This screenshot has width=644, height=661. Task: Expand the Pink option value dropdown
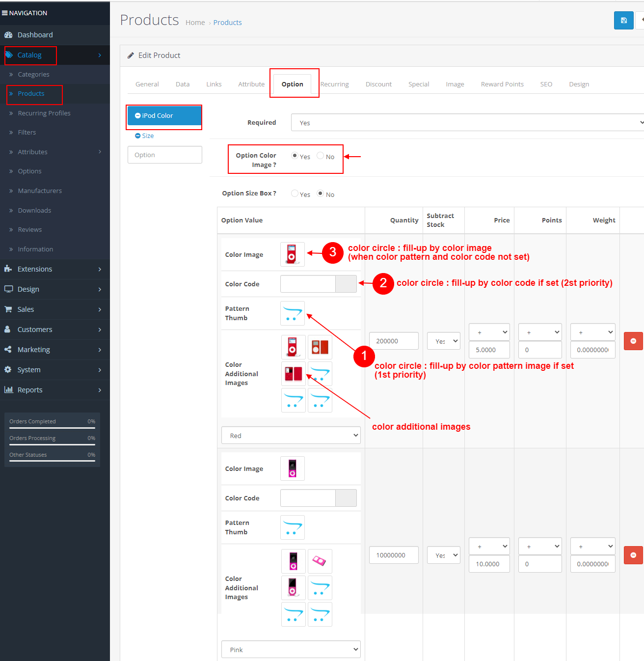pyautogui.click(x=291, y=650)
